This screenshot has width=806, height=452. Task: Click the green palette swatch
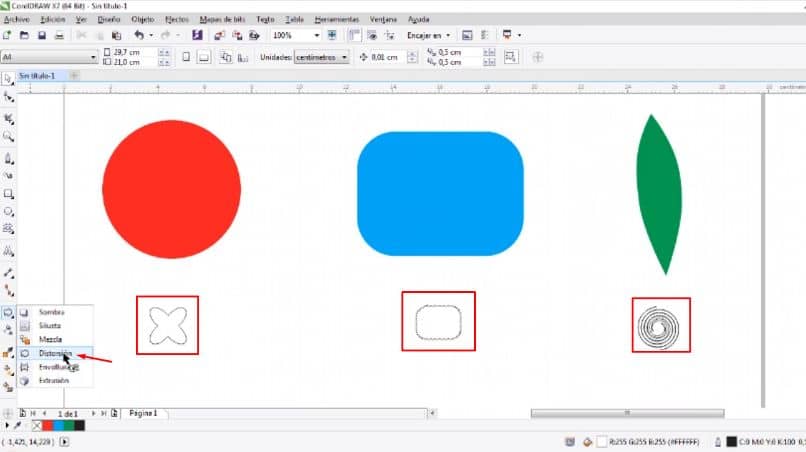[69, 425]
